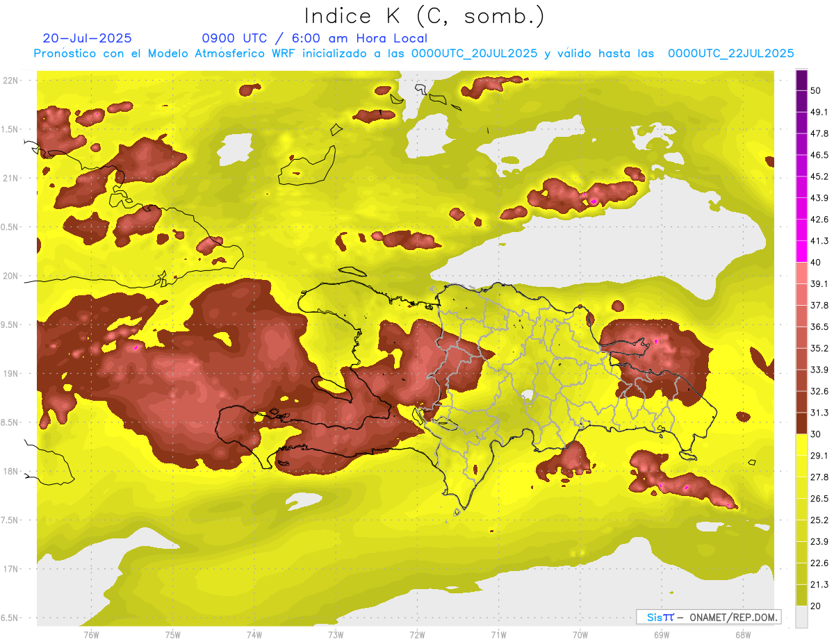Click the "49.1" color scale value
Viewport: 834px width, 644px height.
pyautogui.click(x=819, y=112)
